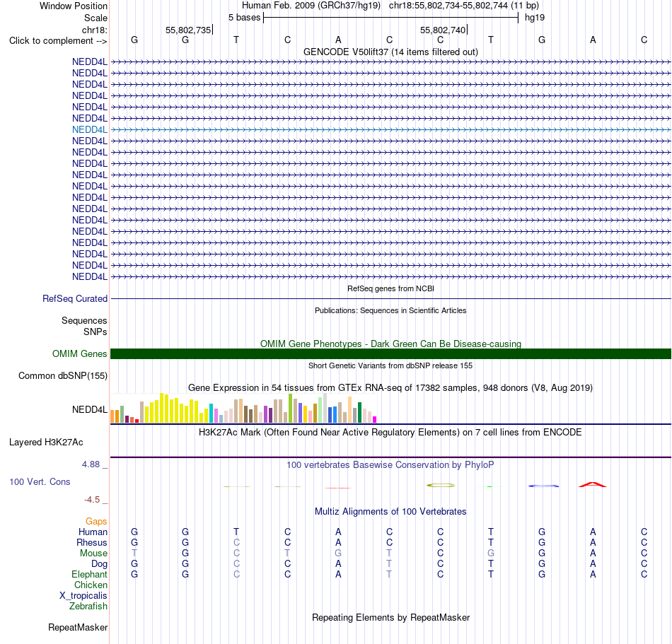Open 'Multiz Alignments of 100 Vertebrates' title

tap(390, 511)
